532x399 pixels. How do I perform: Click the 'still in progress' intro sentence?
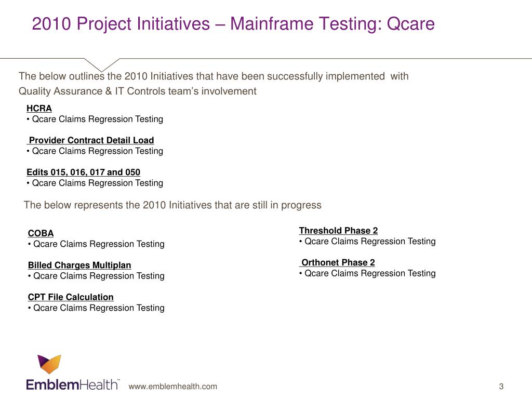172,205
